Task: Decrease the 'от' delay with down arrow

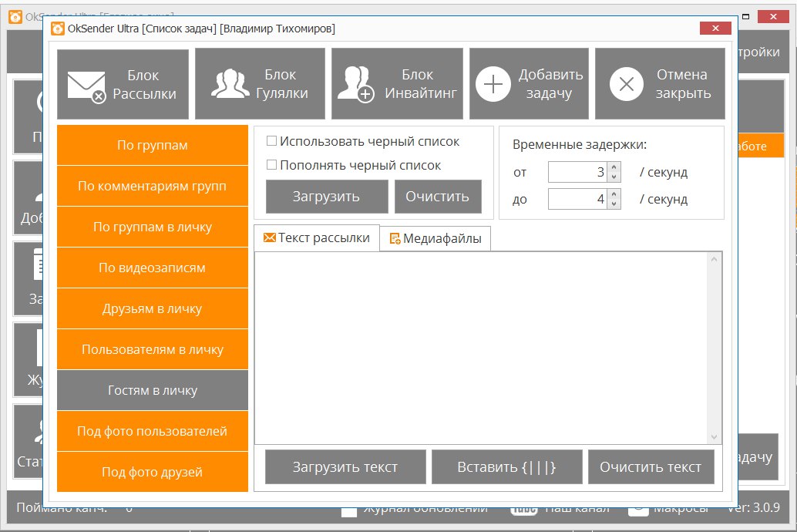Action: [614, 177]
